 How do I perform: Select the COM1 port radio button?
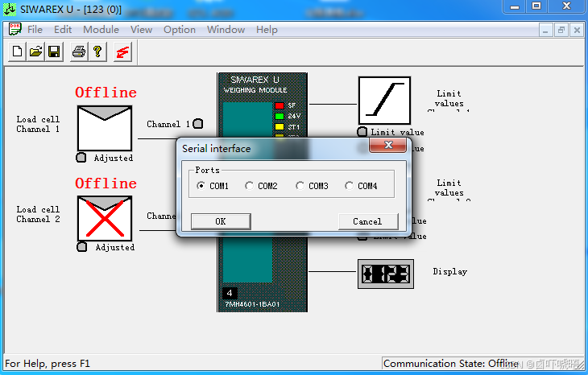pos(201,185)
